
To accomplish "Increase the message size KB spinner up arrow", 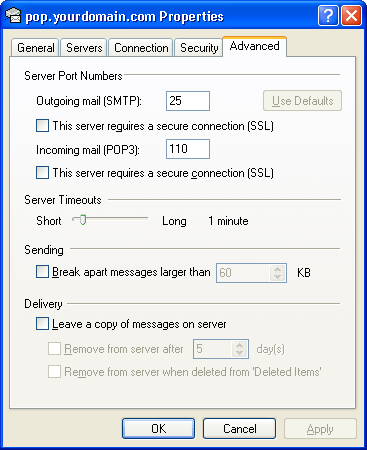I will click(277, 269).
